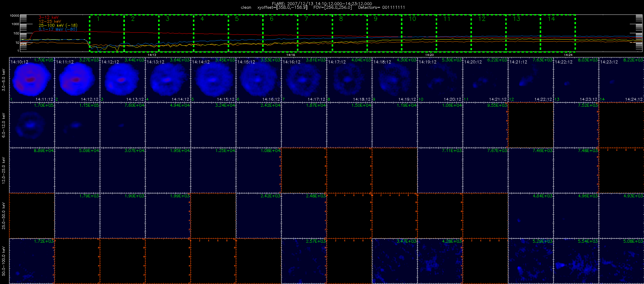Click the 14:24 time axis label

(568, 55)
